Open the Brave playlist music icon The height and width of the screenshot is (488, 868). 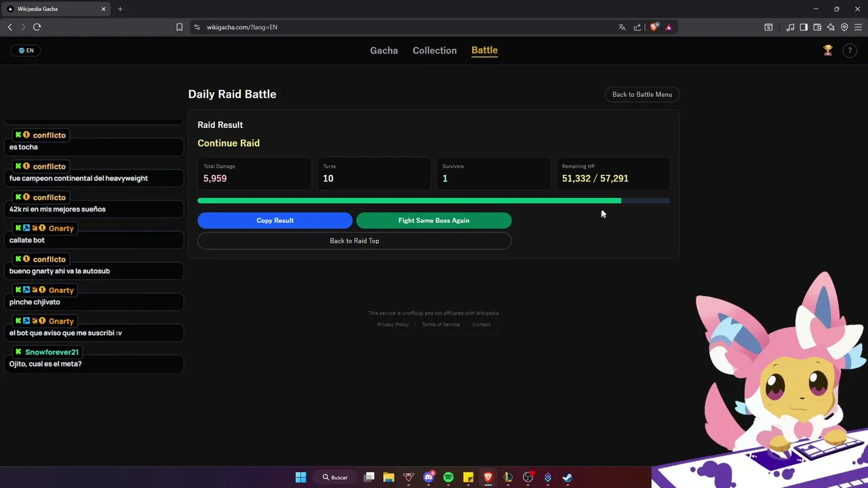tap(790, 27)
